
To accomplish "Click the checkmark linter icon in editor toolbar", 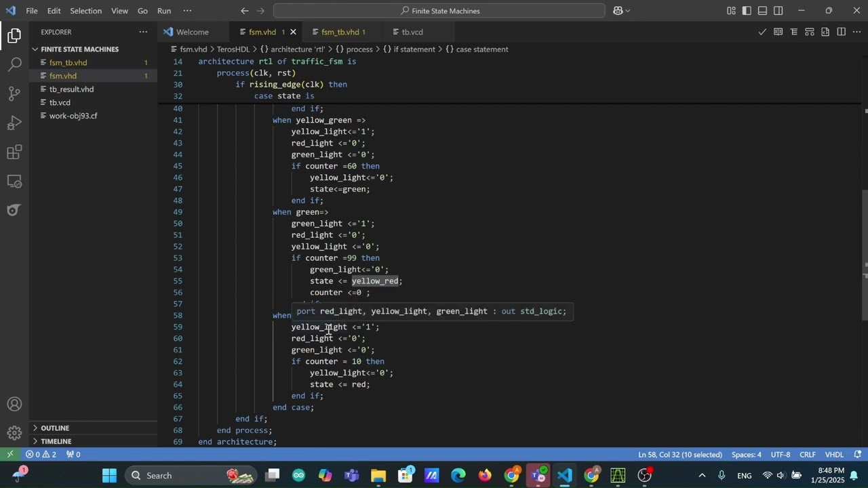I will (x=762, y=32).
